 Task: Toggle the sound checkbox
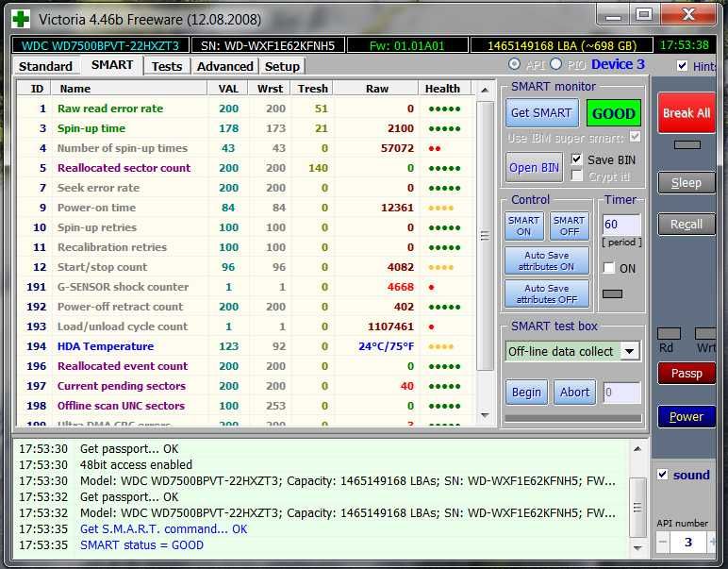pos(663,475)
